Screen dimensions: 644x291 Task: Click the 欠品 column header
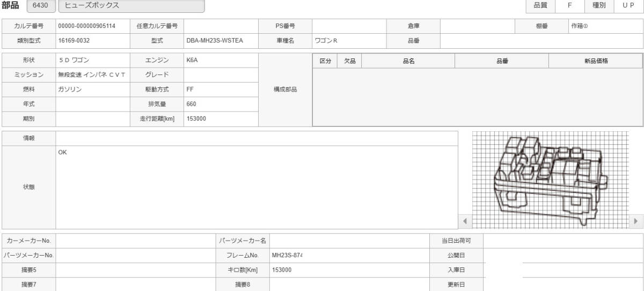(349, 61)
